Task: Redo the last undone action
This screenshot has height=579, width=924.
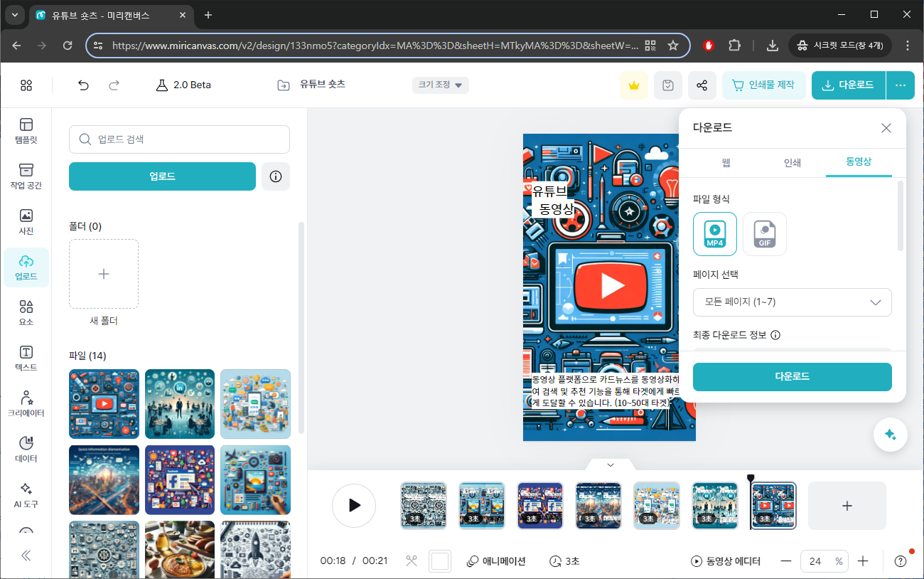Action: (x=114, y=85)
